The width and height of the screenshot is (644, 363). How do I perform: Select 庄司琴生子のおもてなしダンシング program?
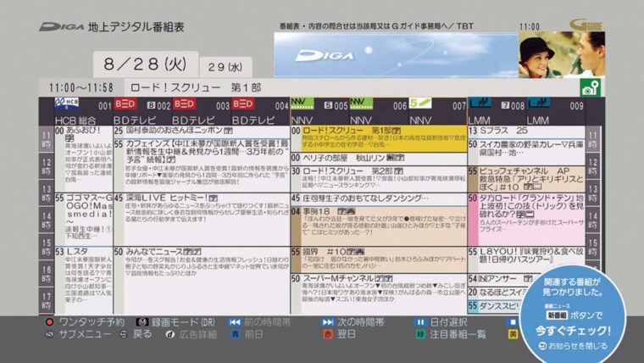tap(379, 199)
